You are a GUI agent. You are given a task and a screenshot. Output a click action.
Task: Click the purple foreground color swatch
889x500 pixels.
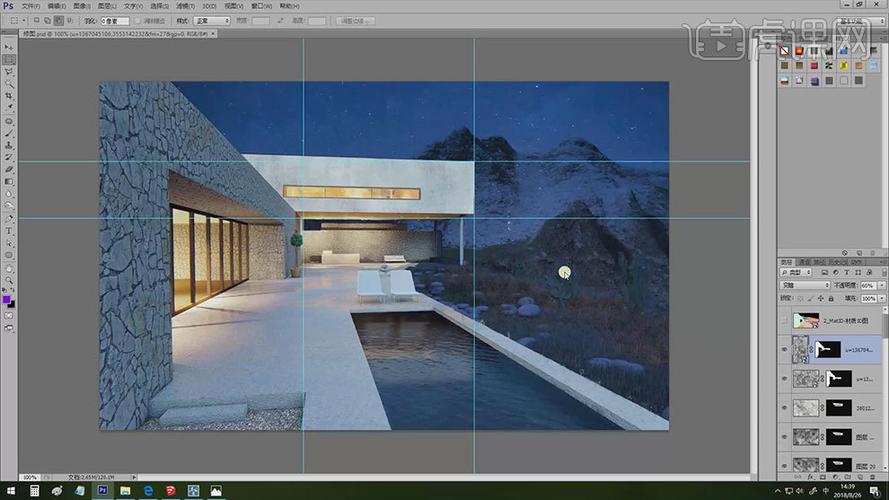click(x=6, y=299)
